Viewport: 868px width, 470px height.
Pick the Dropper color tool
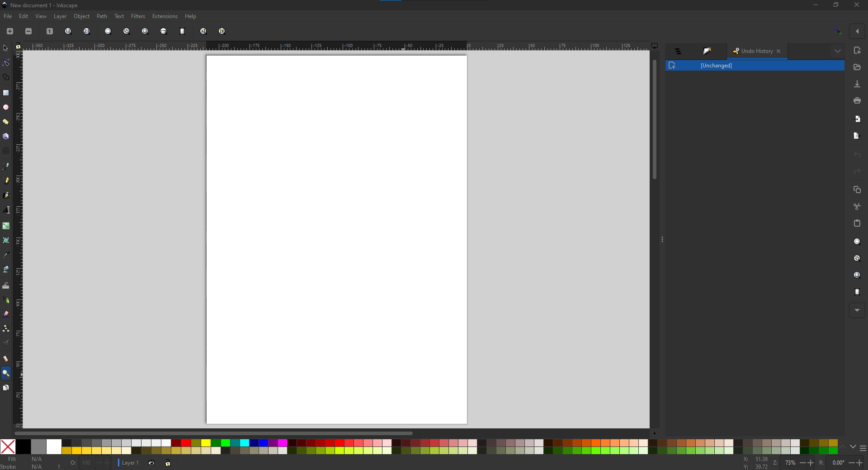tap(6, 255)
